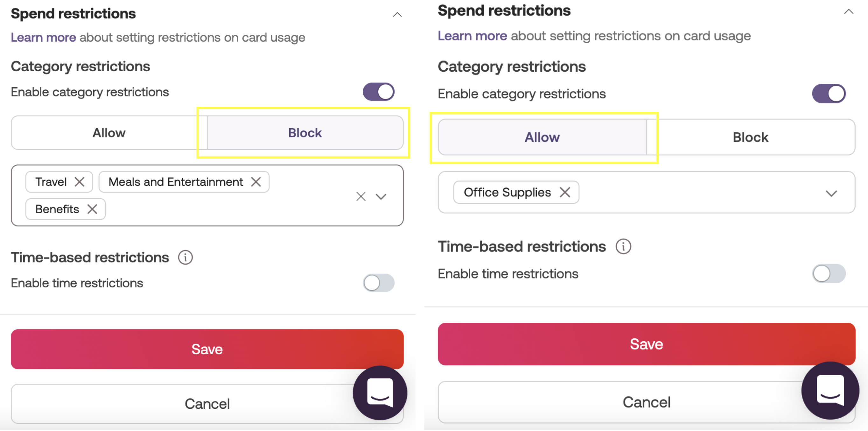
Task: Remove the Meals and Entertainment tag
Action: (256, 182)
